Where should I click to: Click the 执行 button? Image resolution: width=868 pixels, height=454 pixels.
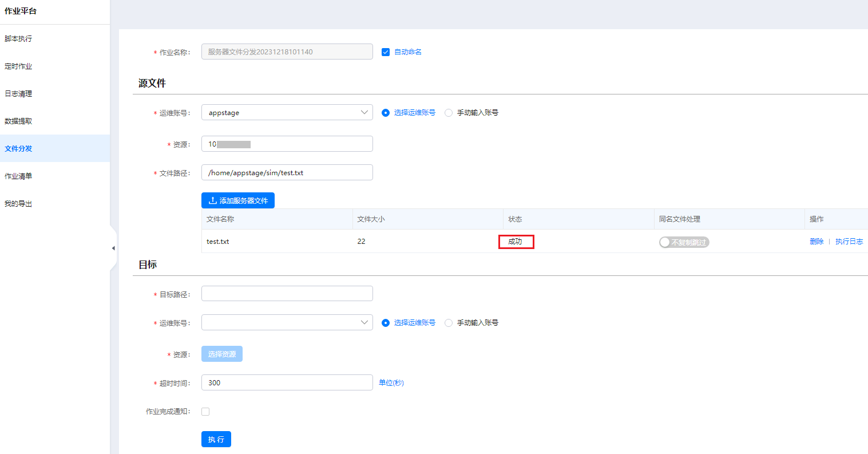(x=216, y=439)
